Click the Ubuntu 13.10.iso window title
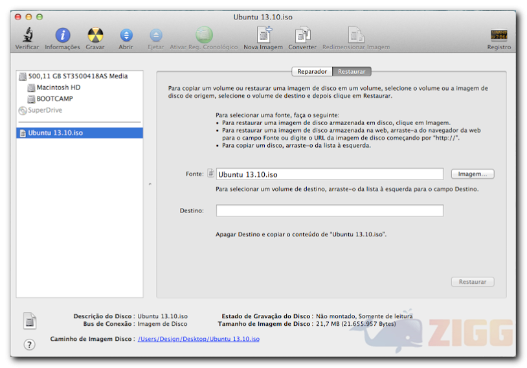The image size is (527, 368). click(263, 17)
